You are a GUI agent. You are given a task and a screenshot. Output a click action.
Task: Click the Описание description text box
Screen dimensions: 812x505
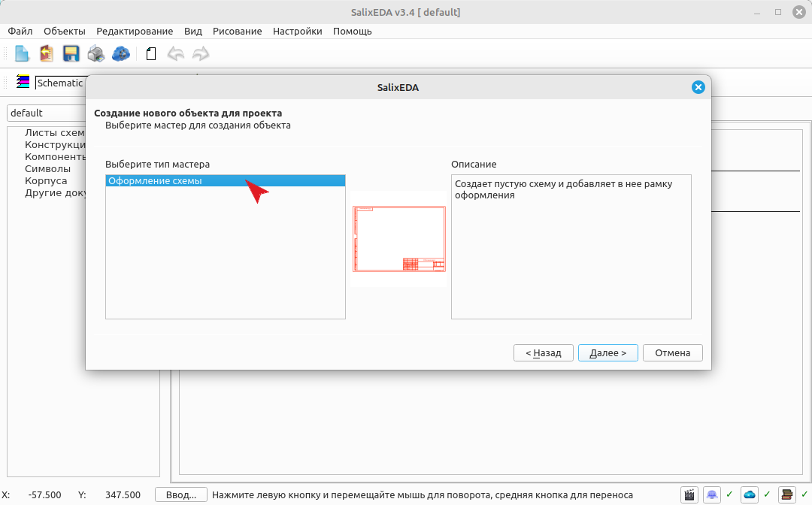tap(571, 246)
